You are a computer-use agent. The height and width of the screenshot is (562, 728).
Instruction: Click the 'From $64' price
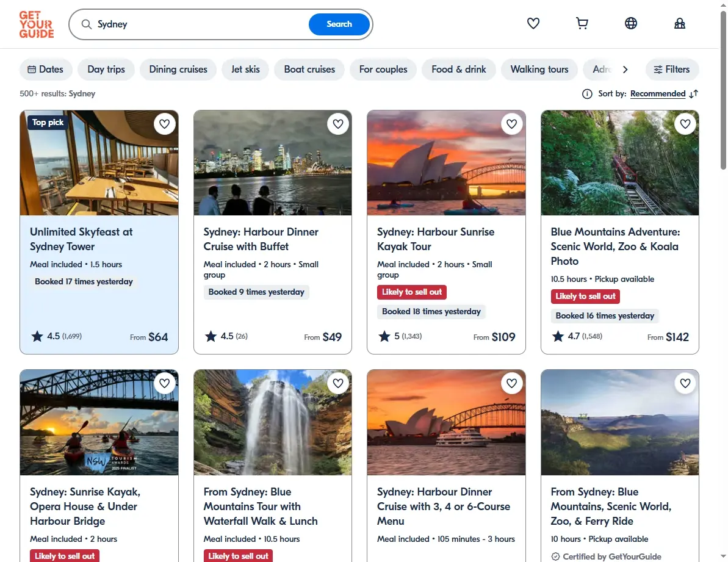(x=149, y=337)
